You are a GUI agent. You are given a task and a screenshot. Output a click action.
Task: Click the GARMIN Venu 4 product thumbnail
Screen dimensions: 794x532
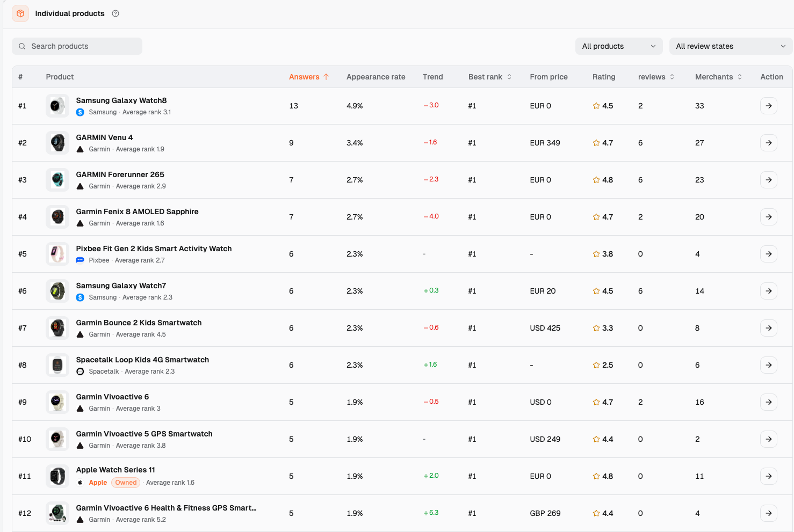(57, 143)
